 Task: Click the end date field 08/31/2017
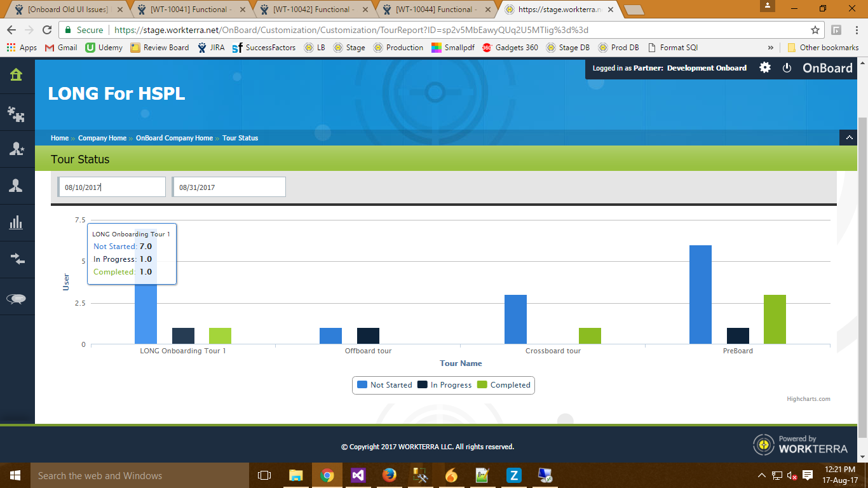[229, 187]
